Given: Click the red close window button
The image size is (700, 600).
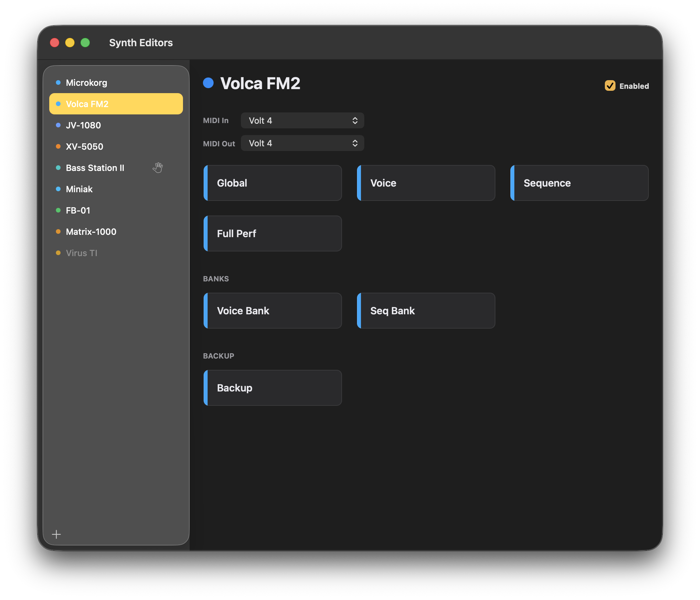Looking at the screenshot, I should click(x=55, y=43).
